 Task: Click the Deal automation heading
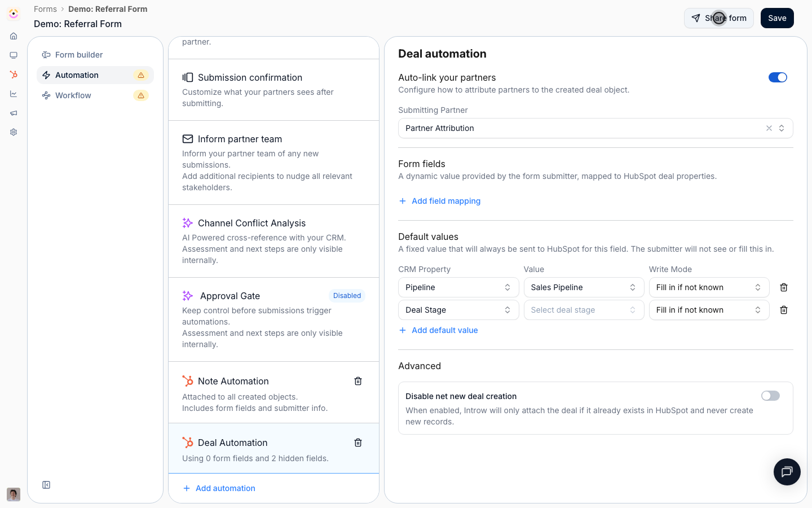click(442, 54)
